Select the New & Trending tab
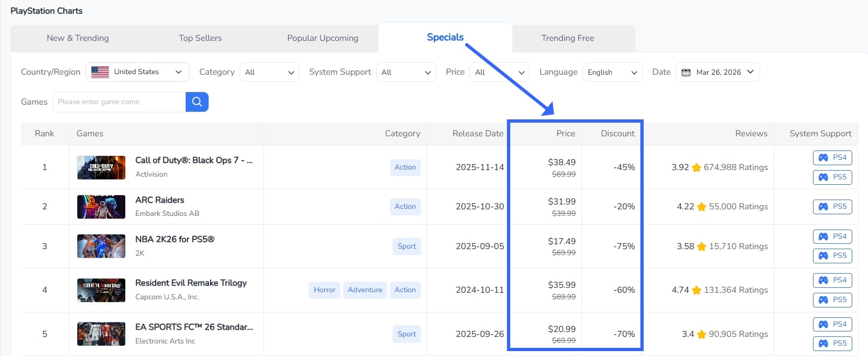 [x=78, y=38]
